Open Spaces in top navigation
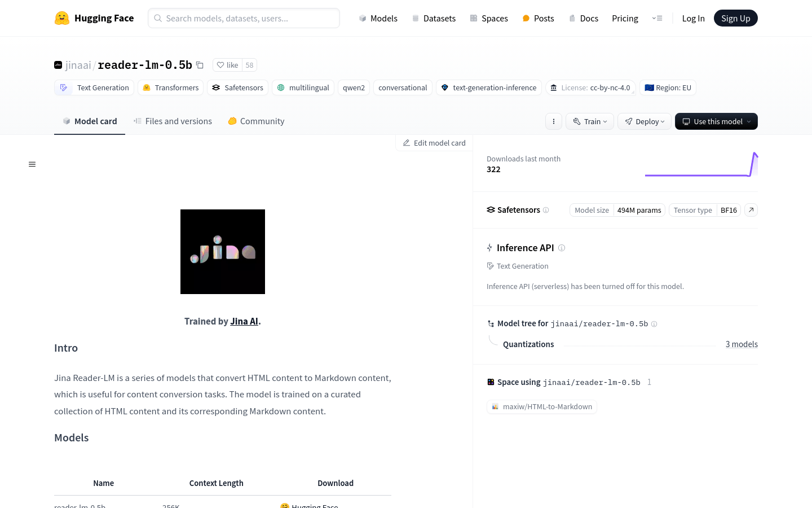The height and width of the screenshot is (508, 812). point(489,18)
